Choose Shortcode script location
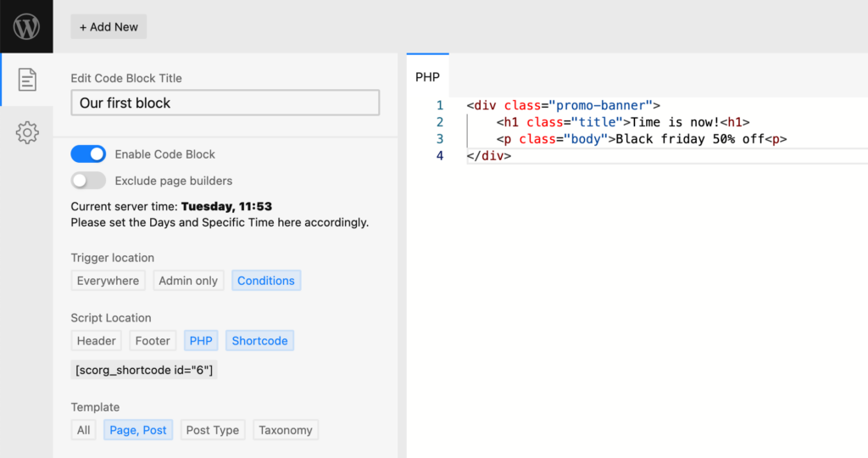This screenshot has height=458, width=868. pyautogui.click(x=259, y=341)
